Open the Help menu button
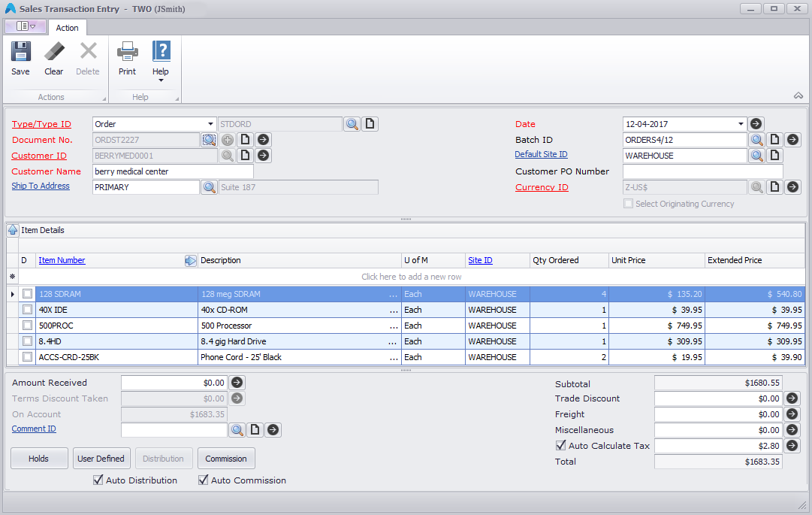Screen dimensions: 812x515 pos(161,61)
